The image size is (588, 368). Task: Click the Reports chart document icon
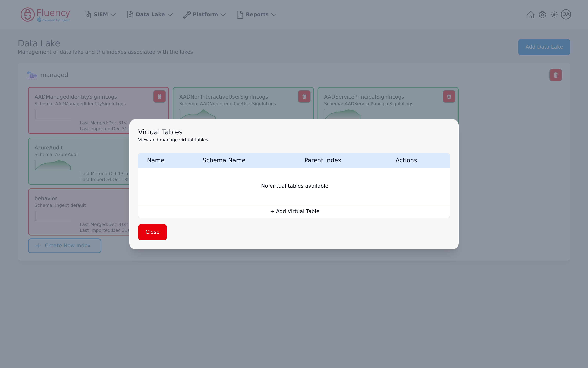[240, 15]
